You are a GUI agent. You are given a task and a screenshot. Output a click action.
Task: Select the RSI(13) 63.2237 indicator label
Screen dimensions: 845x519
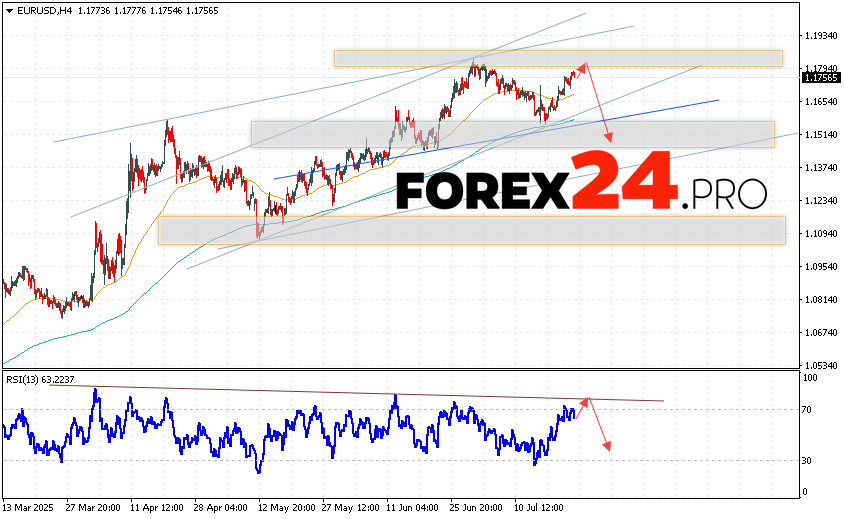point(40,380)
